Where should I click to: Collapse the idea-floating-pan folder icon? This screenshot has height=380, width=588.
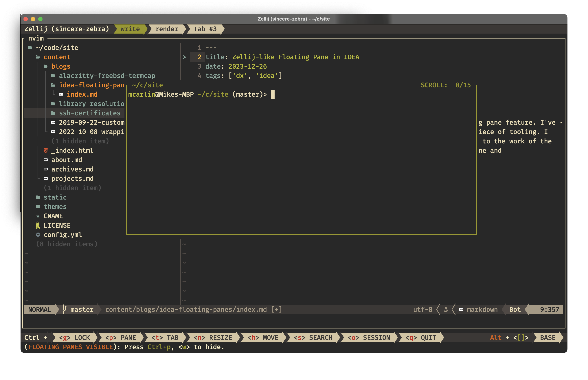click(x=53, y=85)
